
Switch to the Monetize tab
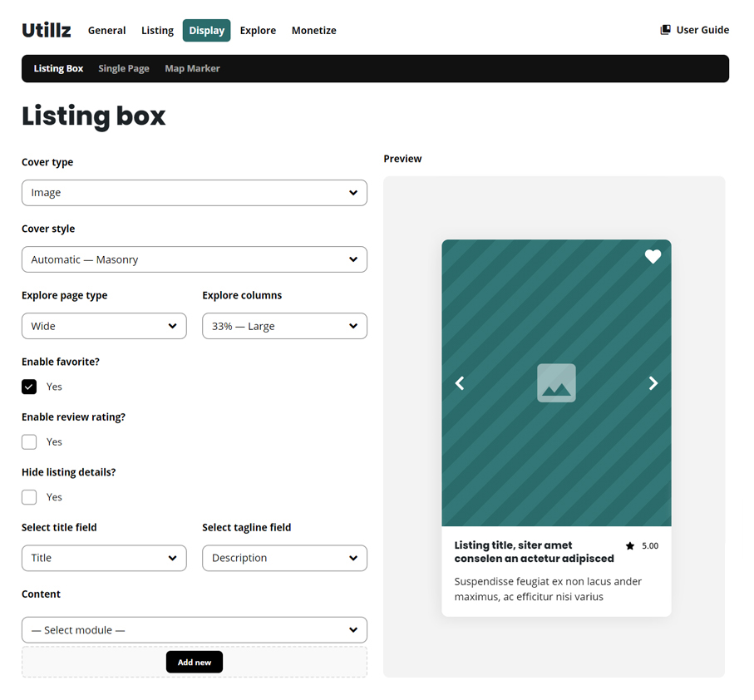(314, 30)
